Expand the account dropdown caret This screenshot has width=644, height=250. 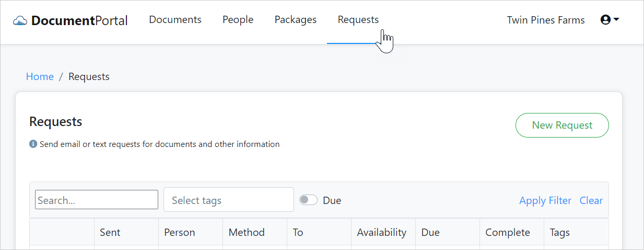[x=616, y=20]
